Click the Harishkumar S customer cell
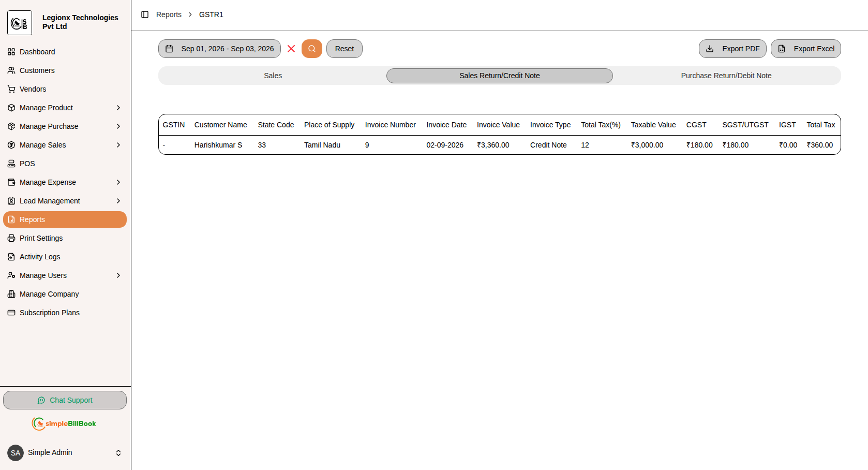The height and width of the screenshot is (470, 868). (218, 145)
